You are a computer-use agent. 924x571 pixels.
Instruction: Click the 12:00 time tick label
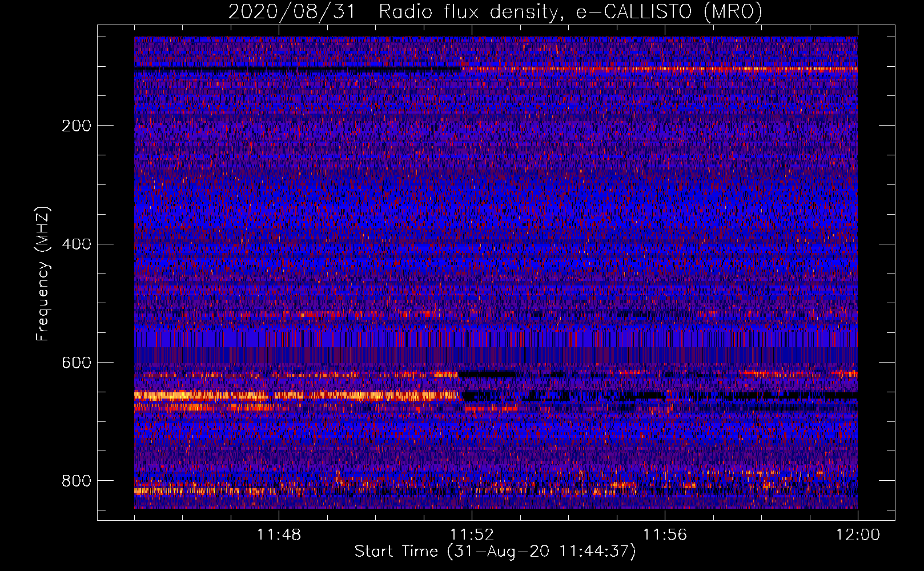coord(858,535)
